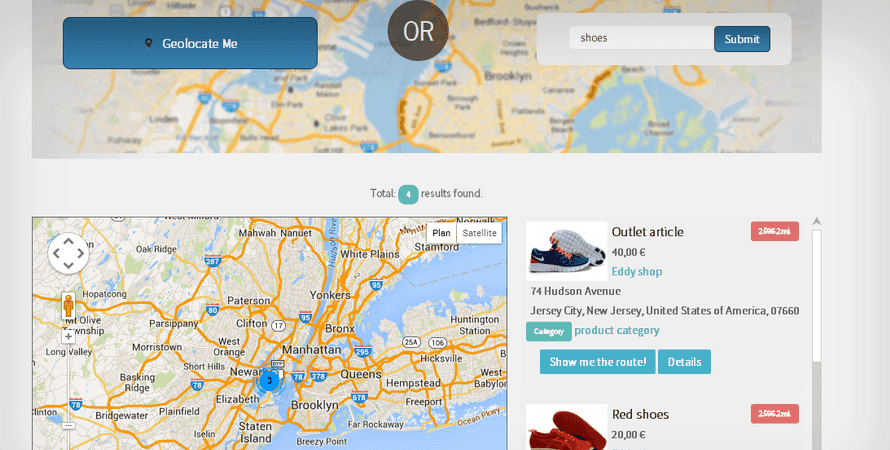Image resolution: width=890 pixels, height=450 pixels.
Task: Click the Geolocate Me button
Action: [x=190, y=43]
